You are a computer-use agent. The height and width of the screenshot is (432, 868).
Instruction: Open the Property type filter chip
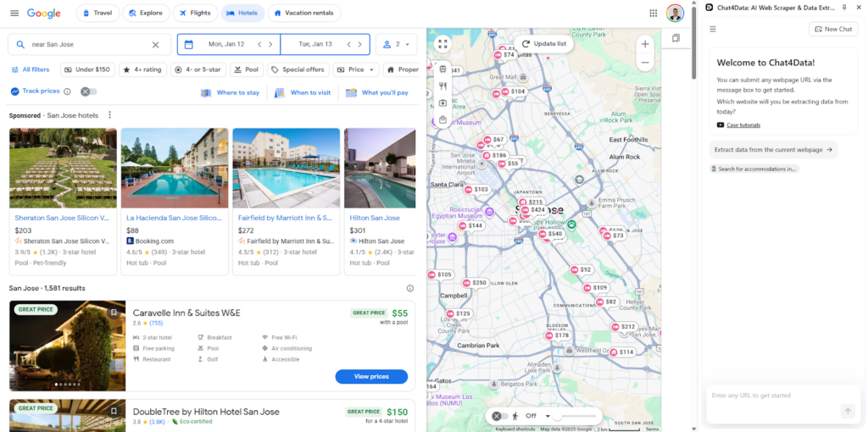tap(403, 69)
